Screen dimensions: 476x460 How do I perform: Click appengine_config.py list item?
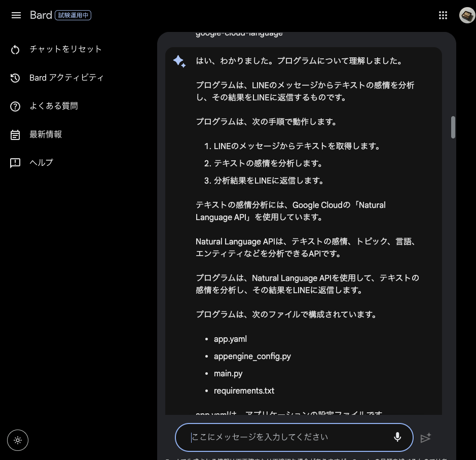pyautogui.click(x=252, y=356)
